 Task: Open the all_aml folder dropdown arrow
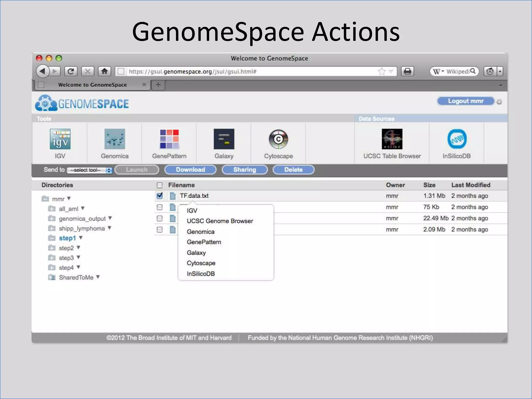[83, 208]
